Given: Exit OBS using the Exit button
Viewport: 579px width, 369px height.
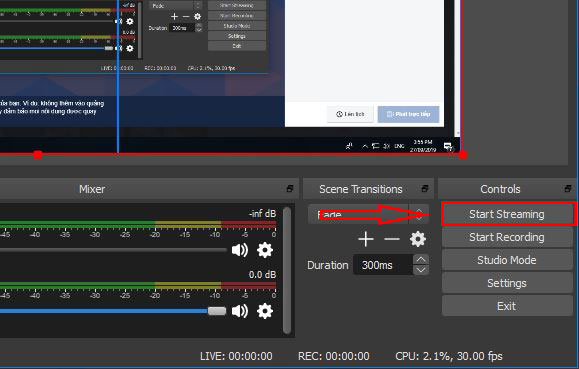Looking at the screenshot, I should 507,306.
